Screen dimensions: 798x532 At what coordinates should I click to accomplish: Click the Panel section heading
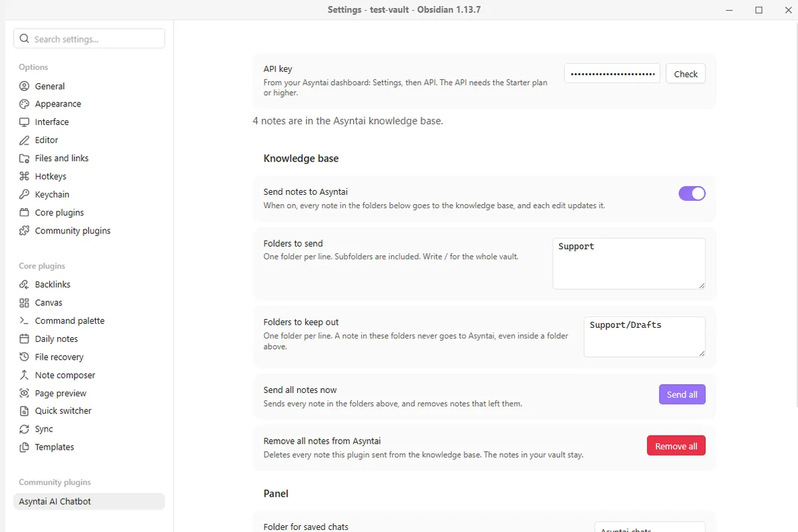point(276,493)
